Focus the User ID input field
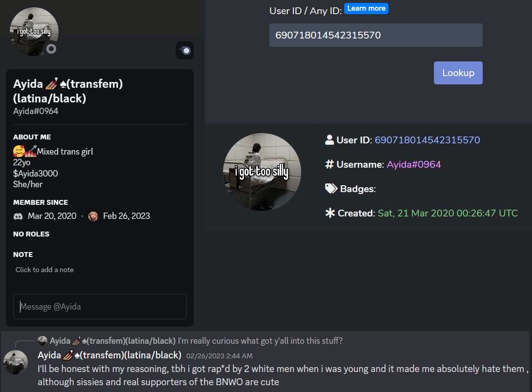Screen dimensions: 532x392 pos(376,35)
